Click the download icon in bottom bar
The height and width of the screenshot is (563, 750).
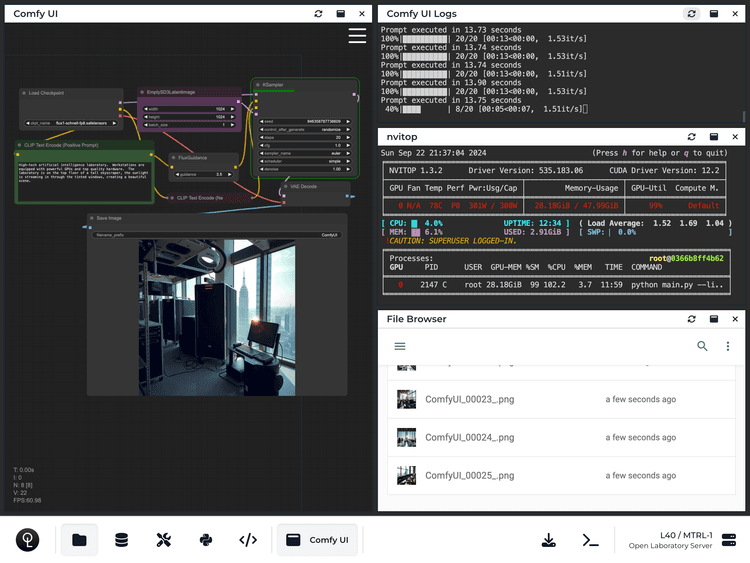click(x=548, y=540)
